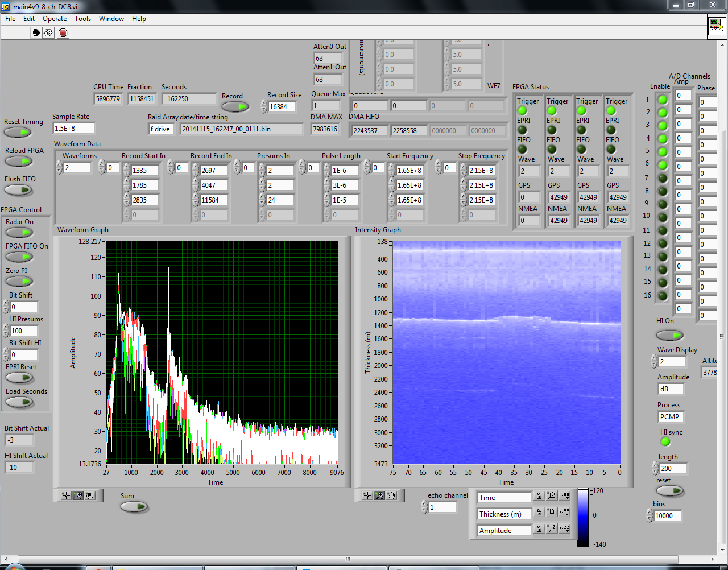Select Intensity Graph cursor crosshair tool
The width and height of the screenshot is (728, 570).
[x=367, y=495]
